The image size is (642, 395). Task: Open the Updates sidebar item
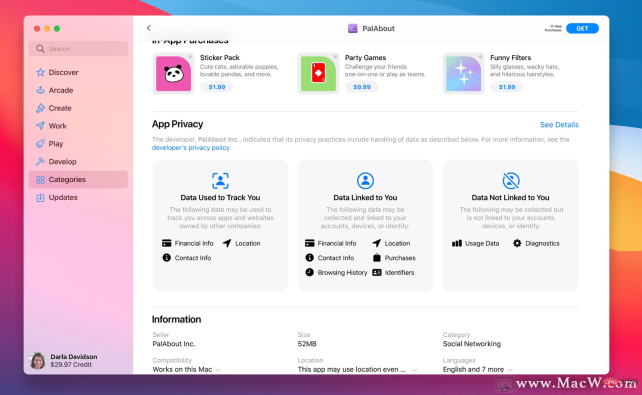(x=78, y=197)
